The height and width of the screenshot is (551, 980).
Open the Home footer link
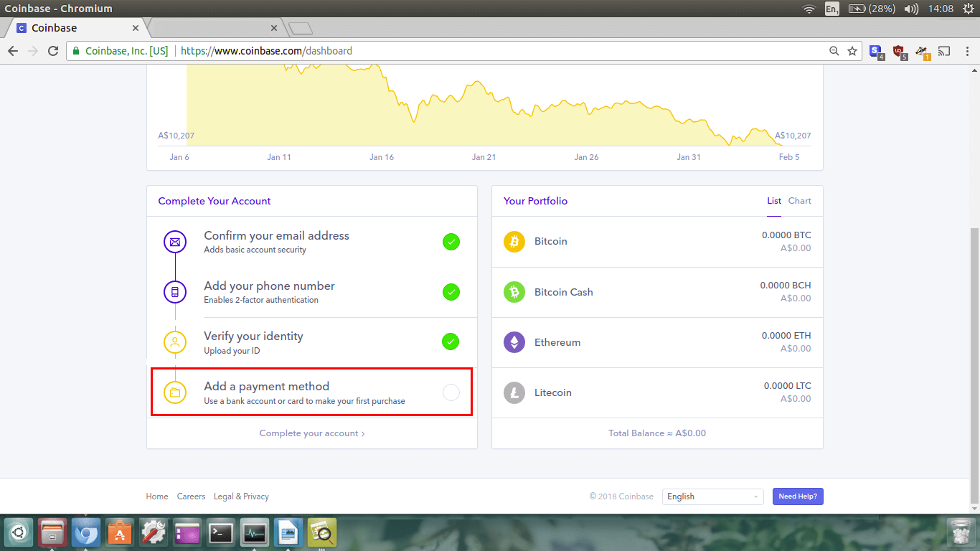coord(157,496)
